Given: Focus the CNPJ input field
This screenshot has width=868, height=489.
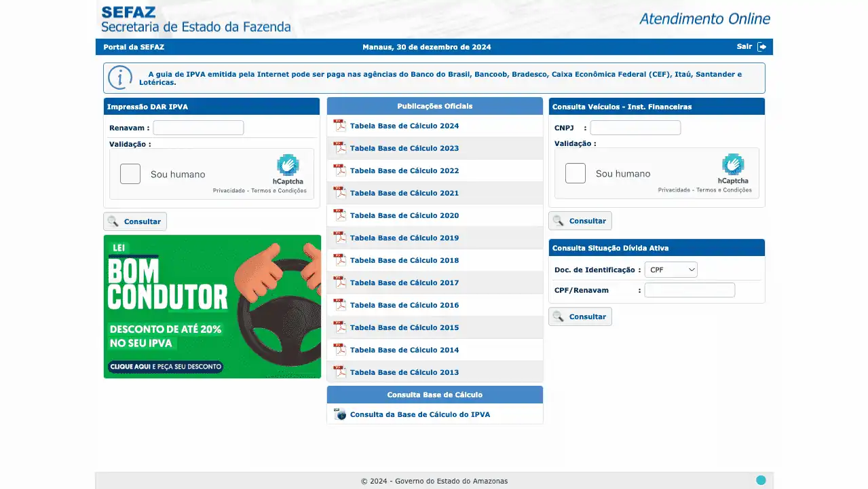Looking at the screenshot, I should tap(635, 128).
